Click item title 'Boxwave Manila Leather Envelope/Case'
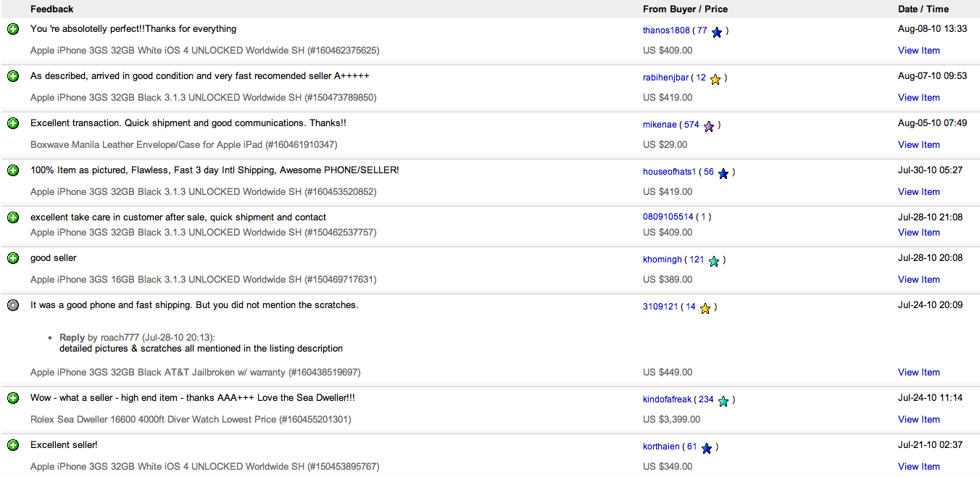The height and width of the screenshot is (477, 980). (x=183, y=145)
